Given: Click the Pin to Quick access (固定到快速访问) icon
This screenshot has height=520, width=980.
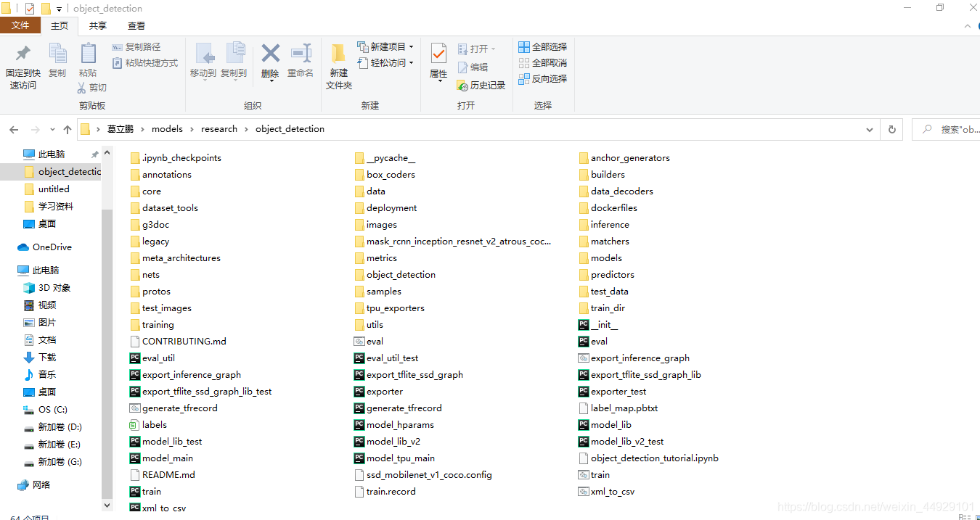Looking at the screenshot, I should tap(23, 54).
